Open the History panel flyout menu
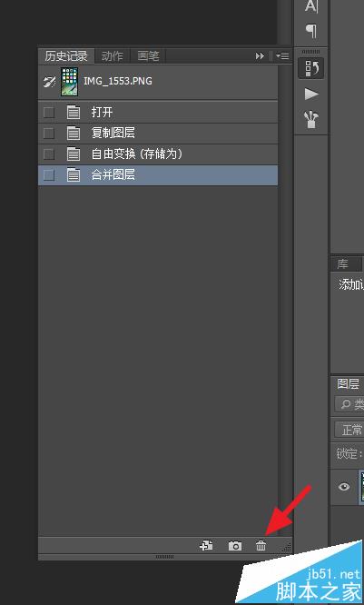 (x=282, y=56)
